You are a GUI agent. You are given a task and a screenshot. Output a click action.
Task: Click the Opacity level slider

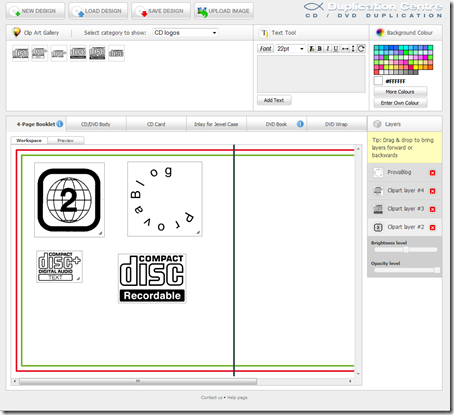click(406, 270)
